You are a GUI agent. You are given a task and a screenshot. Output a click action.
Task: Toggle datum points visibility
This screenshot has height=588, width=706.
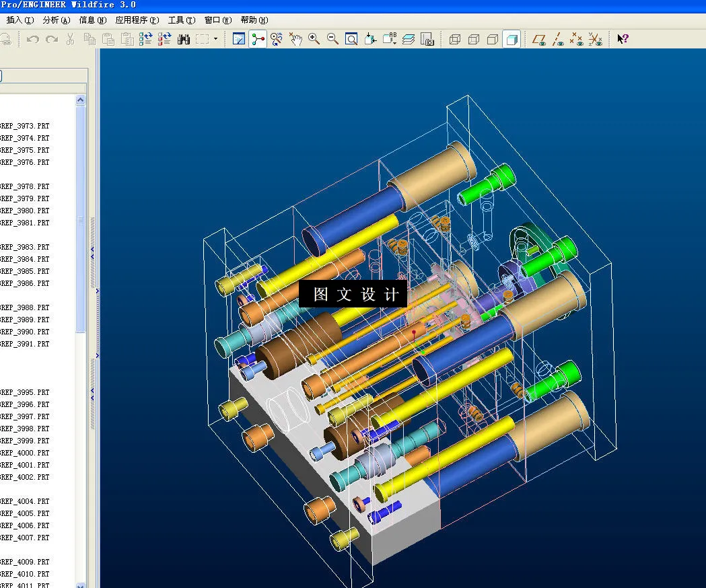coord(577,39)
